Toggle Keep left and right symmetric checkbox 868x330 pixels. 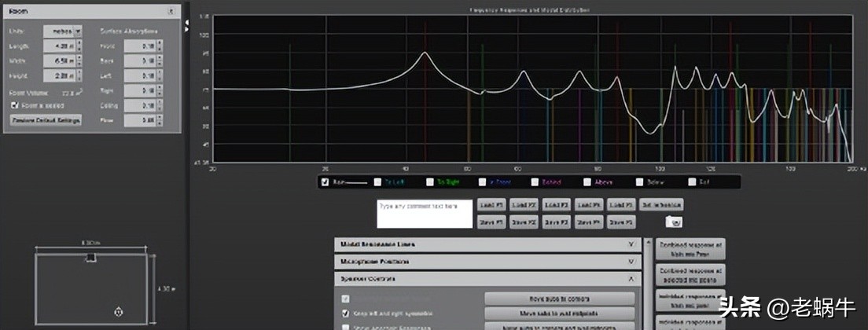346,313
